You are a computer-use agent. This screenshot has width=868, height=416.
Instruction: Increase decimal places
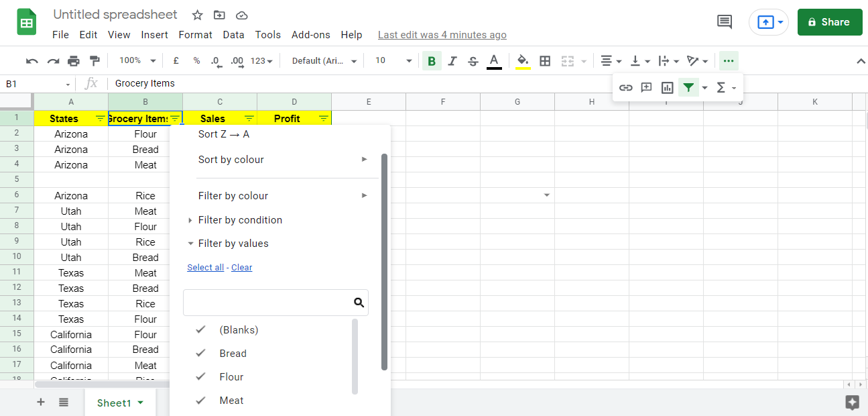pyautogui.click(x=237, y=61)
